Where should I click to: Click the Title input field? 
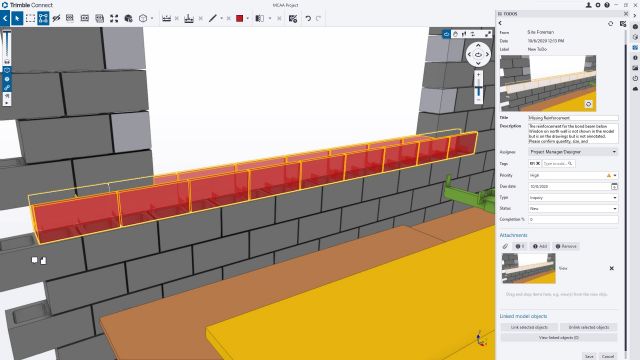pyautogui.click(x=573, y=118)
